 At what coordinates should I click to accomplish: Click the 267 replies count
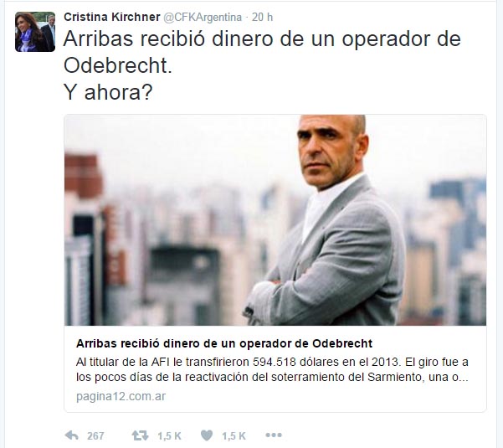(95, 435)
